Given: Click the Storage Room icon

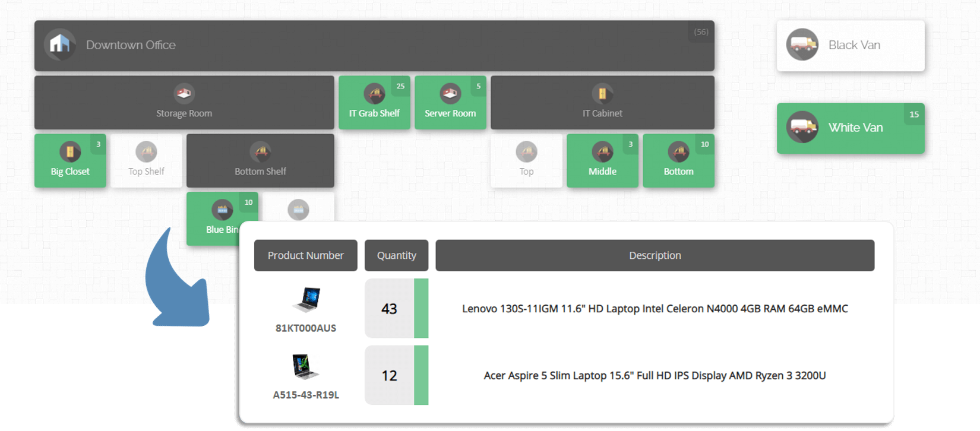Looking at the screenshot, I should [184, 93].
